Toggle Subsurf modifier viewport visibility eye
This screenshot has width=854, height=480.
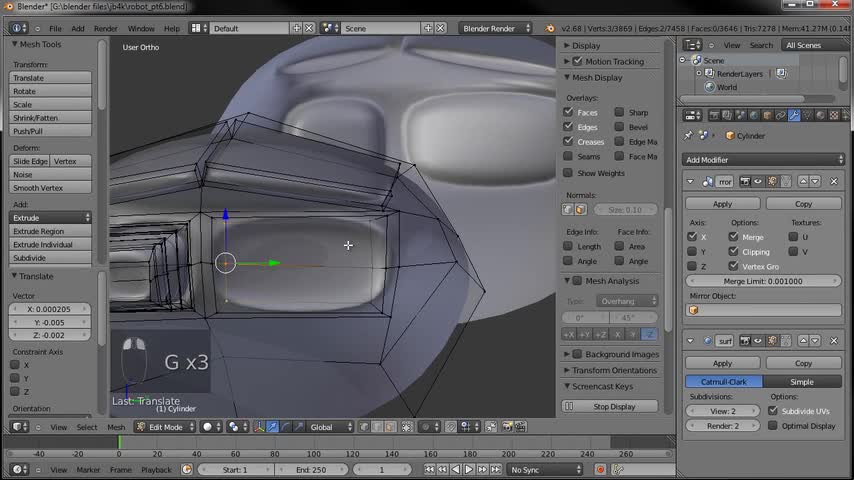click(758, 341)
